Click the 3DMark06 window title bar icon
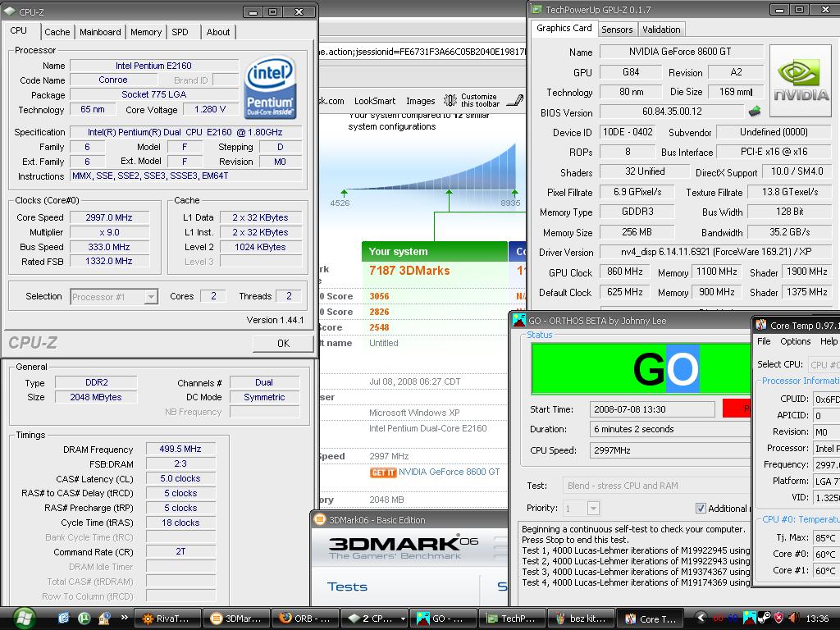This screenshot has width=840, height=630. click(320, 519)
